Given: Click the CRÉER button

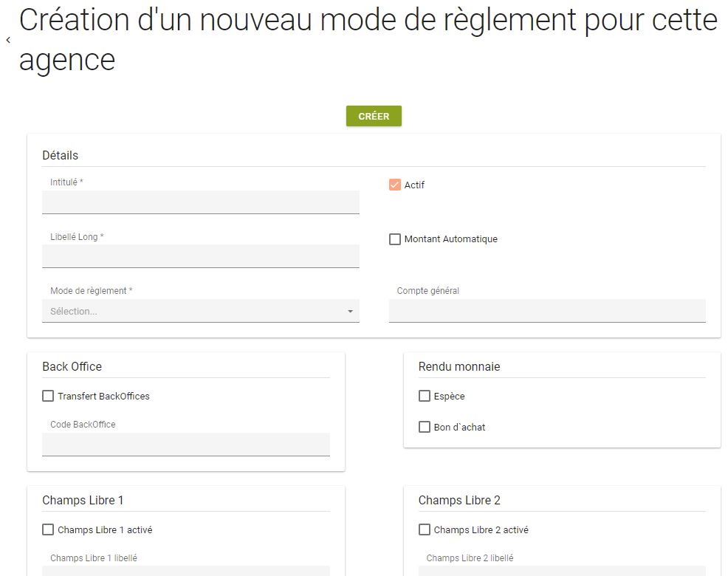Looking at the screenshot, I should click(x=374, y=116).
